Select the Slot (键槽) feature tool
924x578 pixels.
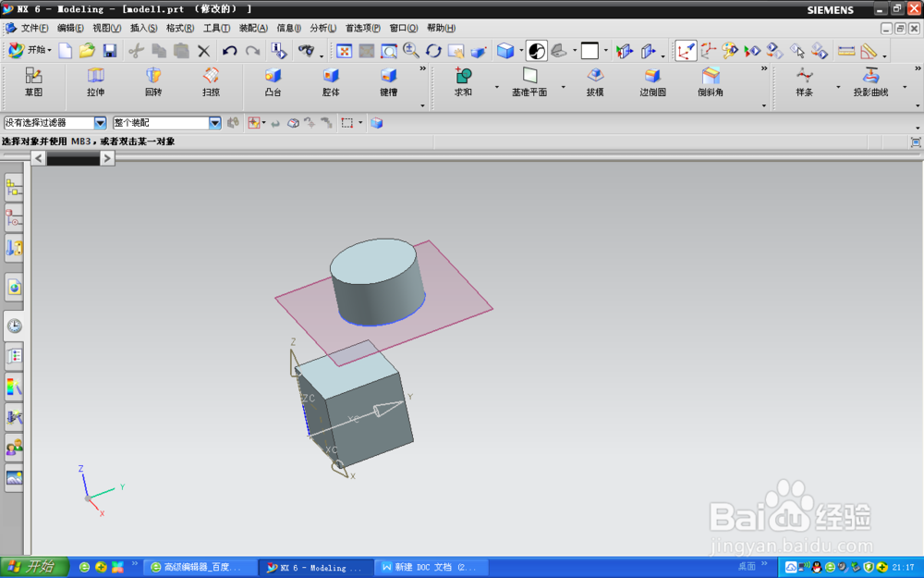pos(388,81)
